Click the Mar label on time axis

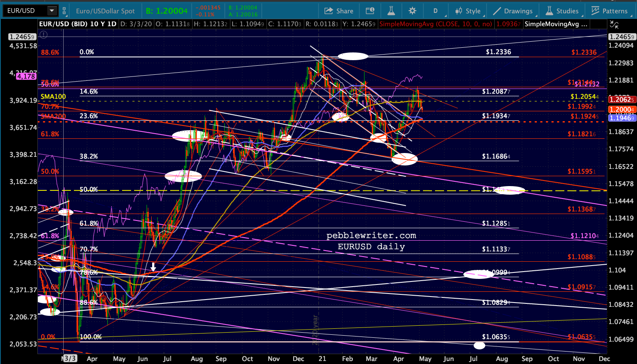(372, 359)
